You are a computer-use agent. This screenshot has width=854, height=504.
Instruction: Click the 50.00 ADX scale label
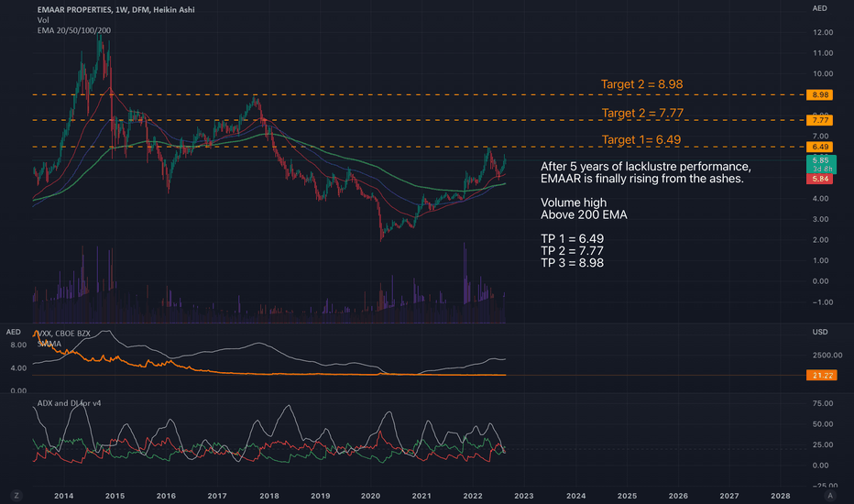[823, 424]
